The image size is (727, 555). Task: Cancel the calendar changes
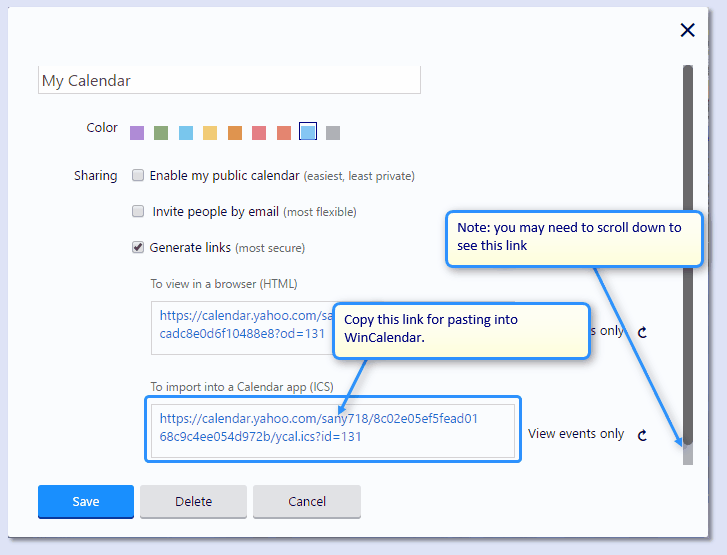click(306, 502)
